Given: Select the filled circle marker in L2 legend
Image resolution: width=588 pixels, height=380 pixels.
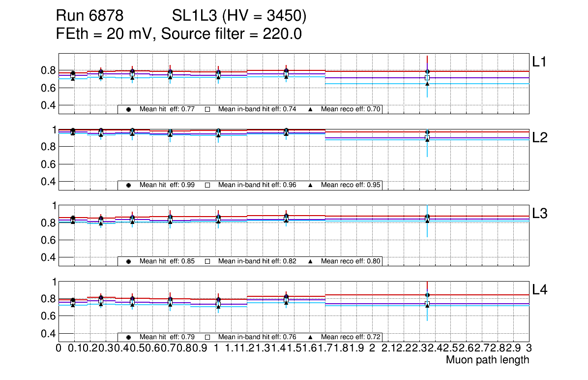Looking at the screenshot, I should 128,185.
